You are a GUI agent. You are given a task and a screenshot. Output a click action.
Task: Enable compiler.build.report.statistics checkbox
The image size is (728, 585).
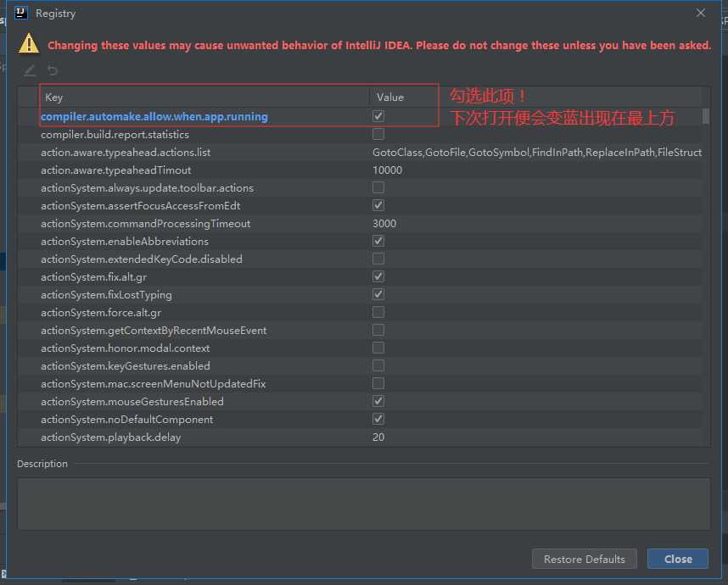[x=378, y=134]
